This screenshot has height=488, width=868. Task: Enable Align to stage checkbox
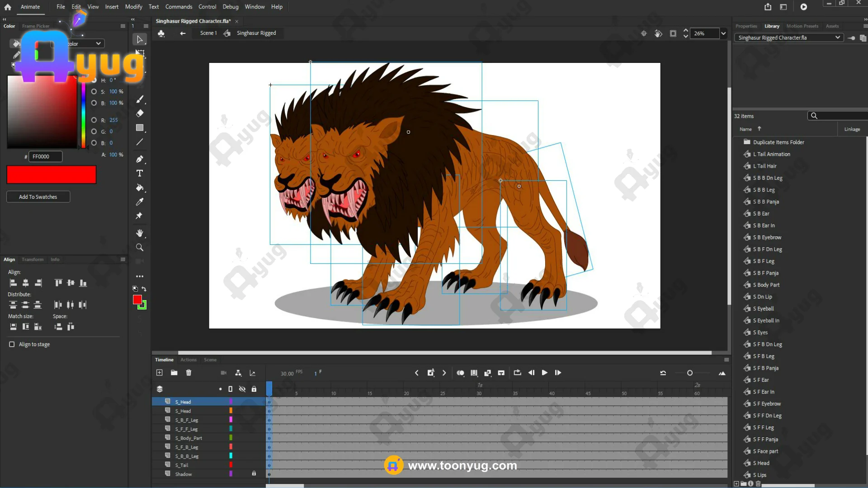tap(12, 344)
